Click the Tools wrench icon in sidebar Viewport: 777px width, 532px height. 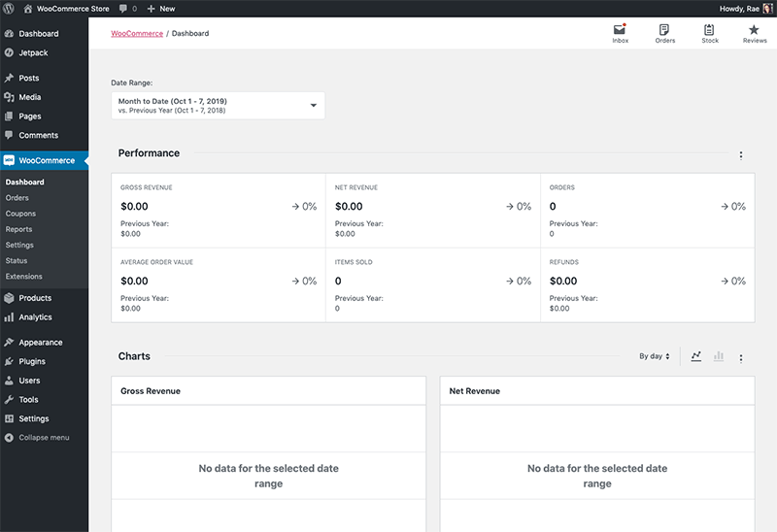point(9,400)
